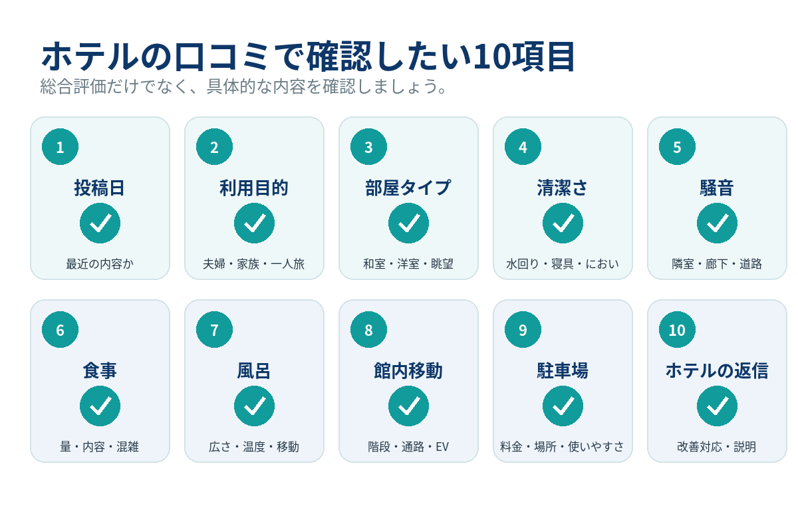Click the checkmark icon under 投稿日
This screenshot has width=798, height=532.
click(x=100, y=223)
